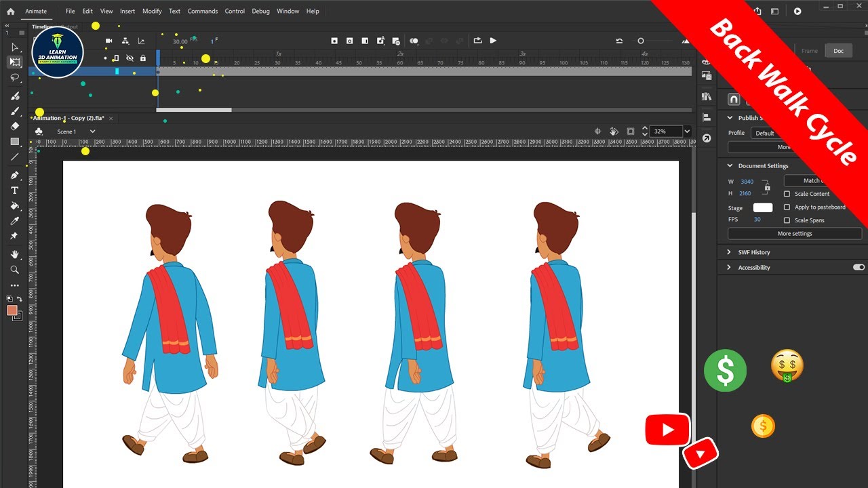Select the Text tool
The image size is (868, 488).
click(x=14, y=190)
